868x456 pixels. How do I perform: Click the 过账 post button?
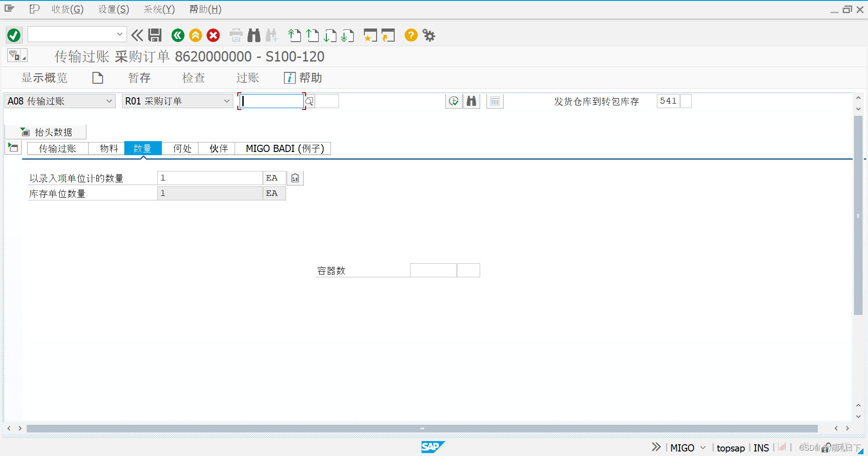pyautogui.click(x=248, y=78)
